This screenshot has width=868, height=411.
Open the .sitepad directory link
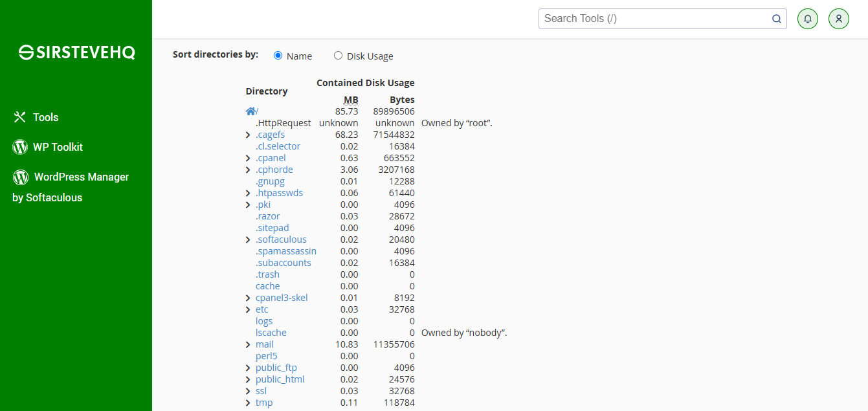coord(273,228)
